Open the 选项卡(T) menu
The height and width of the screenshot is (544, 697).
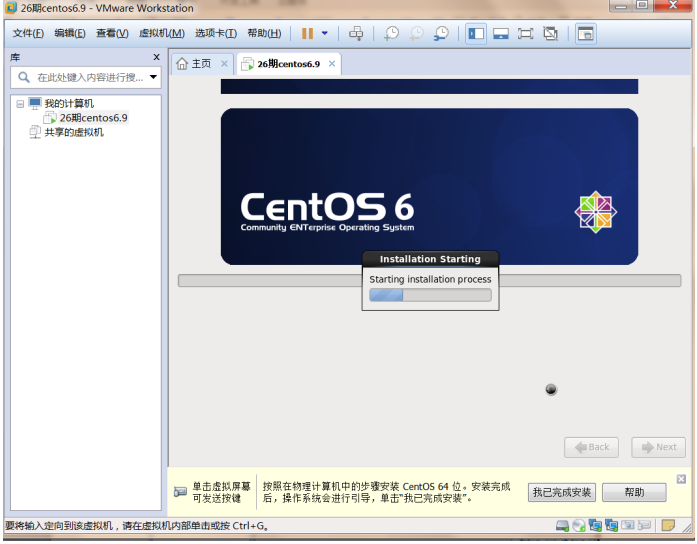pos(216,33)
